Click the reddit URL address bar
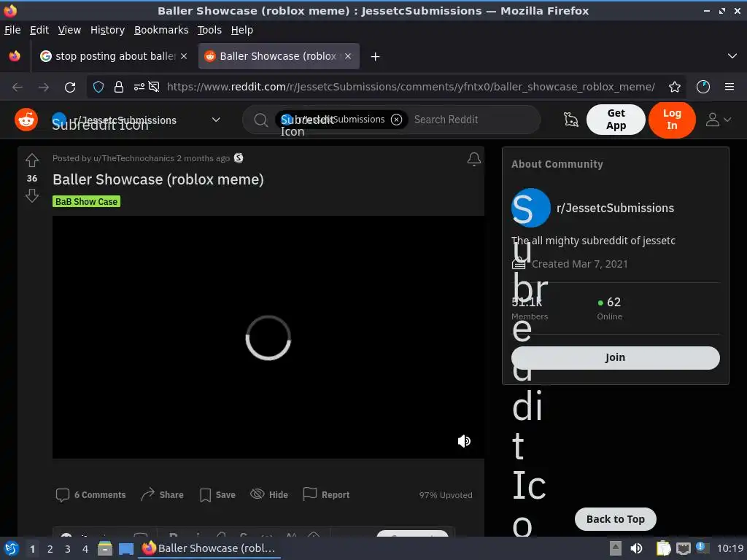This screenshot has height=560, width=747. coord(411,87)
